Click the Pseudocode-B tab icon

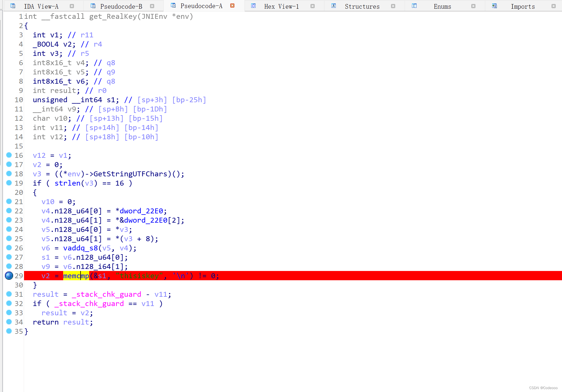tap(93, 6)
